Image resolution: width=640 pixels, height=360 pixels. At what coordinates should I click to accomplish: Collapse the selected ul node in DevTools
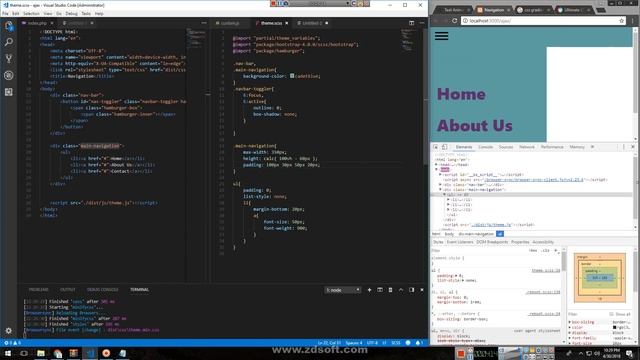444,195
